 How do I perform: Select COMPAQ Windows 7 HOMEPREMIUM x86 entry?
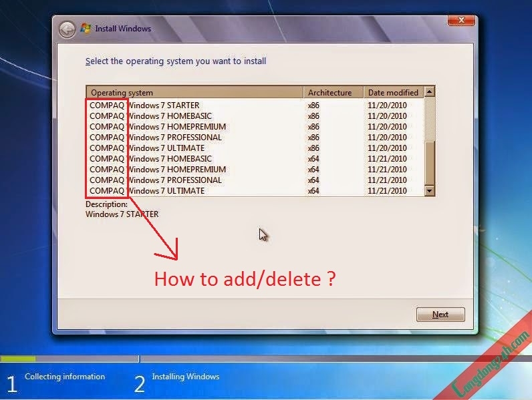tap(255, 127)
